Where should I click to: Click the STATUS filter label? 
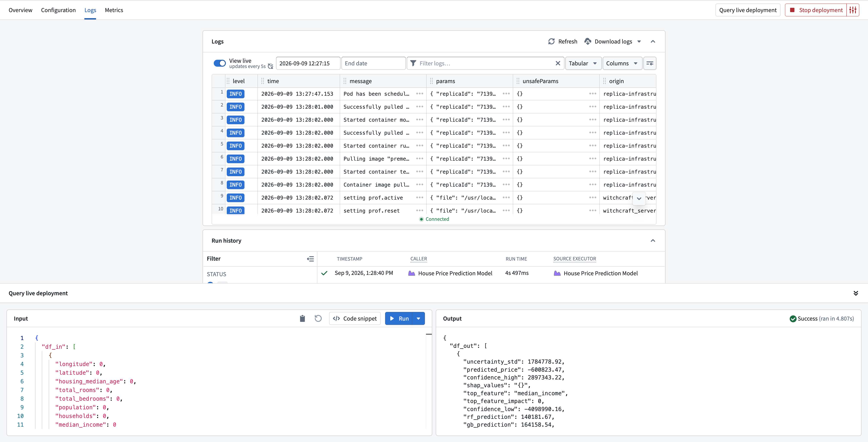(x=216, y=274)
